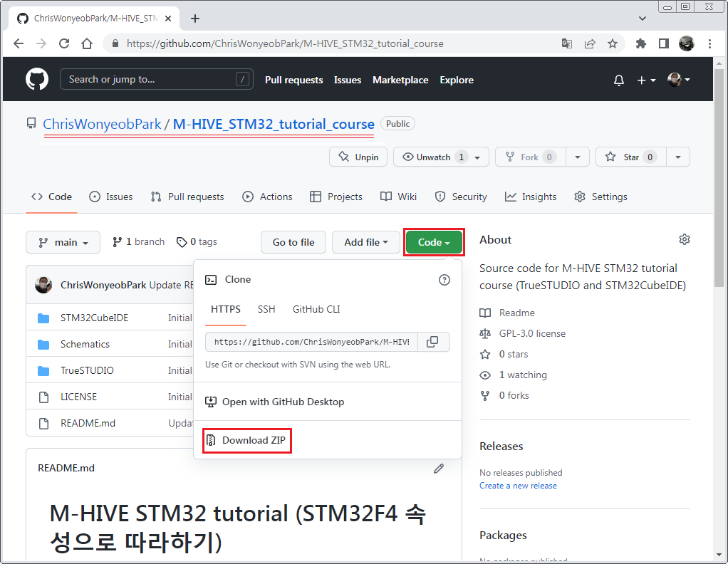Bookmark this page with star icon

pos(613,43)
